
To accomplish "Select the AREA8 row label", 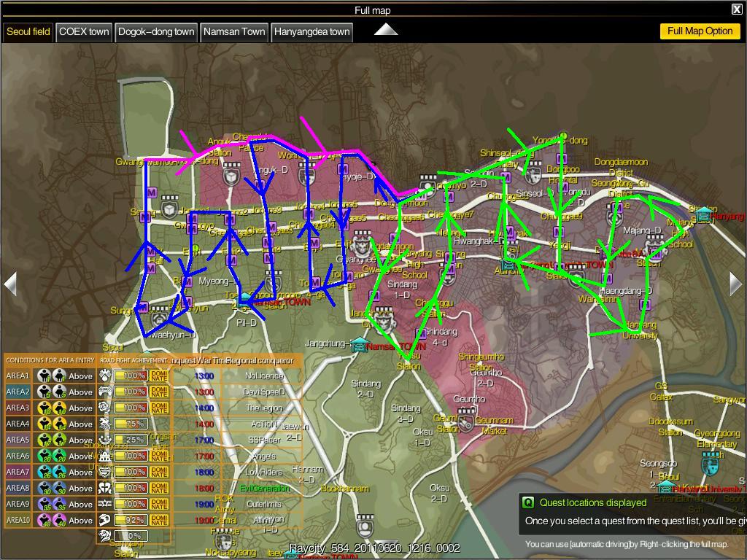I will pos(18,488).
